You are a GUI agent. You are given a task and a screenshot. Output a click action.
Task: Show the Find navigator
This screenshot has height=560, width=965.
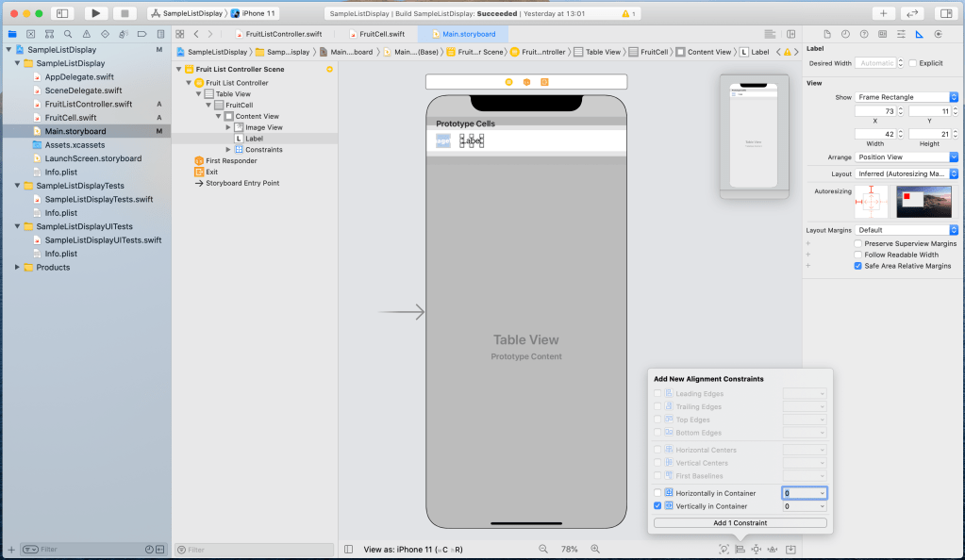(x=67, y=34)
